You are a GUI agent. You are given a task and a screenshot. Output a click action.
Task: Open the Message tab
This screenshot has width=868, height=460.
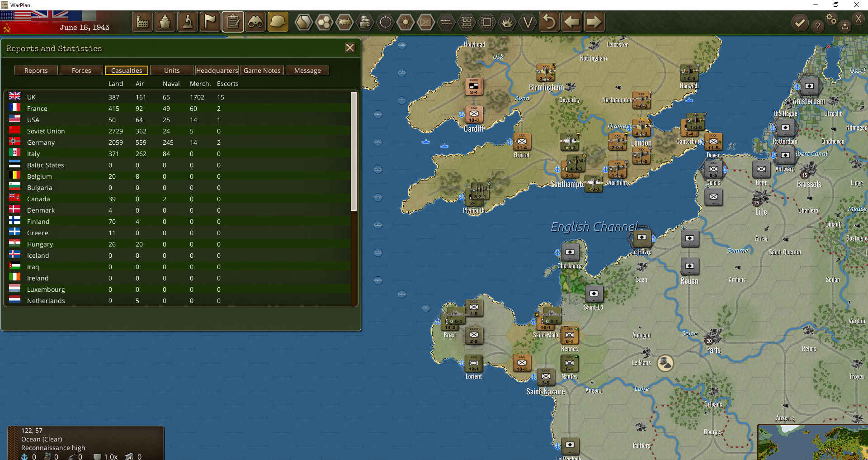307,71
